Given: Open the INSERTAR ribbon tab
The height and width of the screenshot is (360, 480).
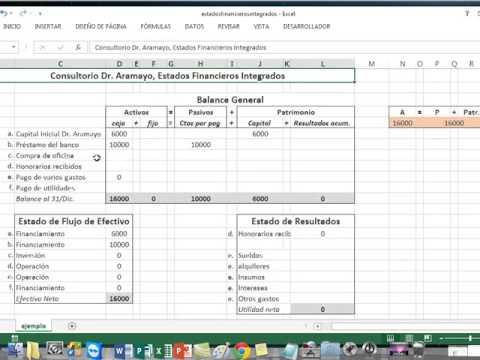Looking at the screenshot, I should (48, 26).
